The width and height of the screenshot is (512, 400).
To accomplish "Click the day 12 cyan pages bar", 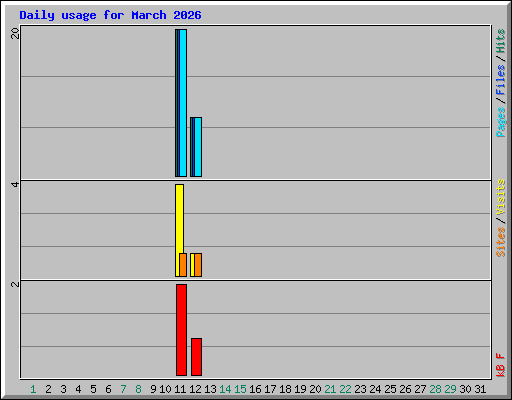I will pyautogui.click(x=198, y=147).
